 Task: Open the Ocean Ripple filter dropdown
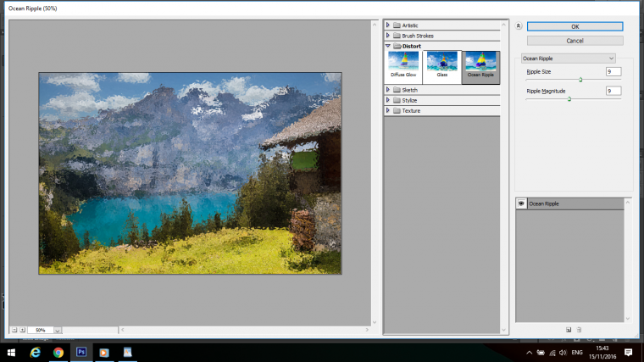coord(568,58)
